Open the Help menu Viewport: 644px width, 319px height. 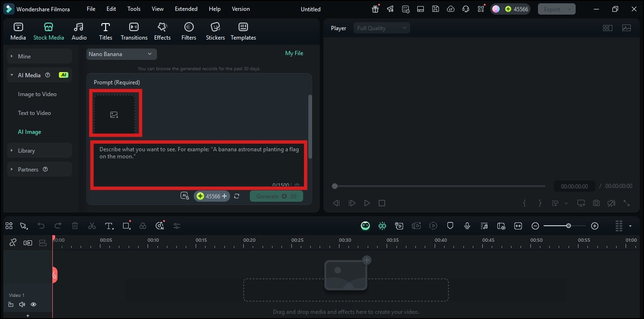215,9
